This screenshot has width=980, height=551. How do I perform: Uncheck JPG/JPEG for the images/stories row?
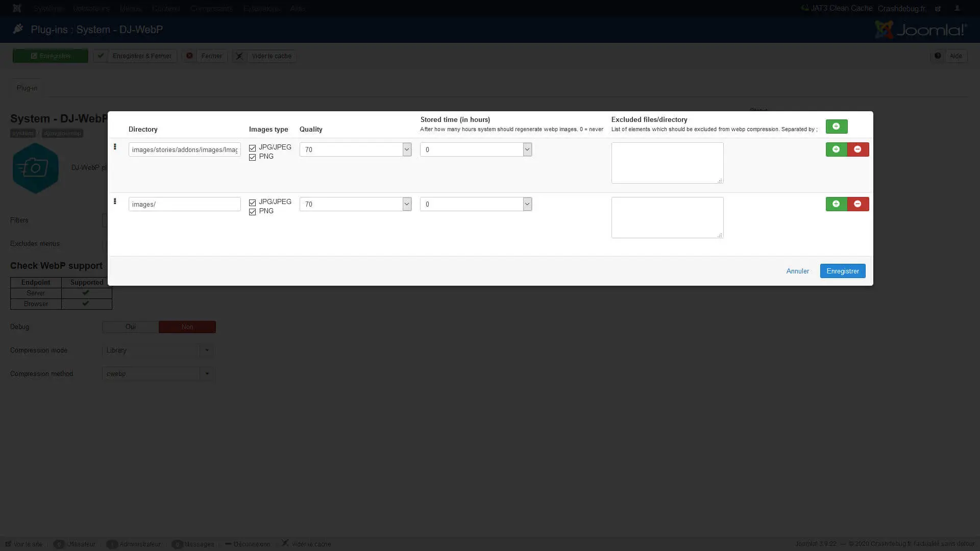(x=252, y=148)
